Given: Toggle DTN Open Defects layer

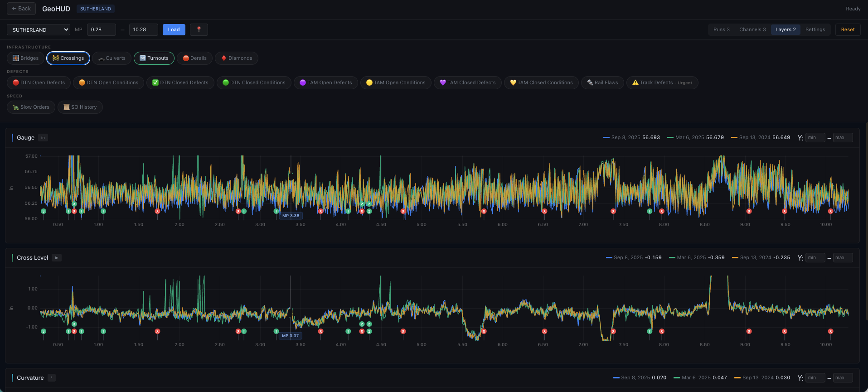Looking at the screenshot, I should pos(39,82).
